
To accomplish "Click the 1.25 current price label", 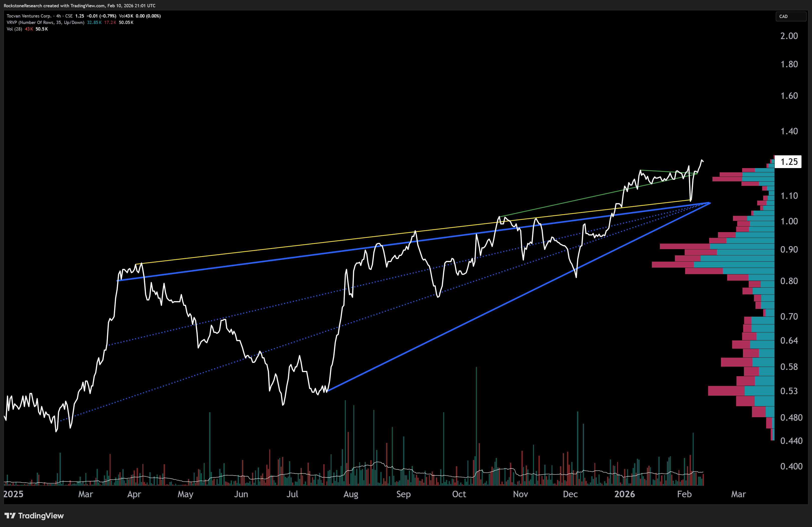I will click(789, 162).
